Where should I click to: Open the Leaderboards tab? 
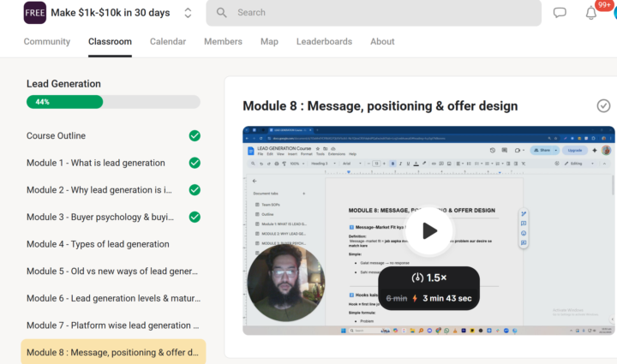click(x=324, y=42)
